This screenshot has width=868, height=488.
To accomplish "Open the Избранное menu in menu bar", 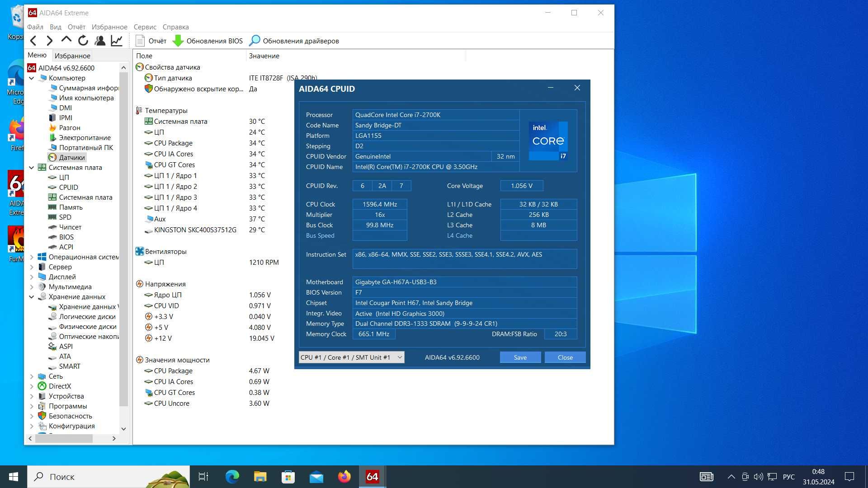I will (109, 27).
